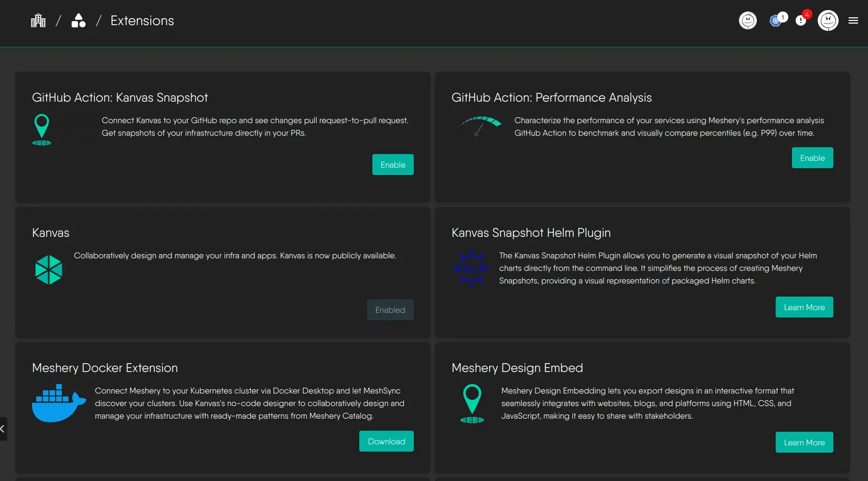Viewport: 868px width, 481px height.
Task: Click pin icon in Meshery Design Embed card
Action: click(472, 403)
